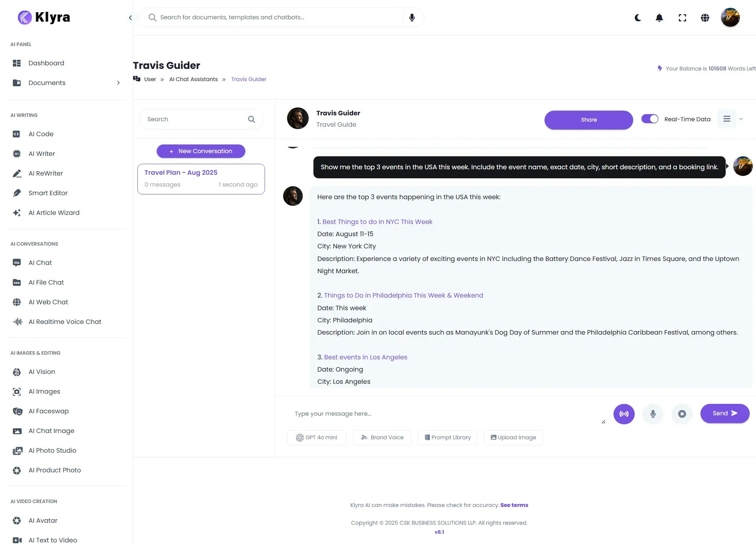Open AI Web Chat from the sidebar
The height and width of the screenshot is (544, 756).
coord(48,302)
